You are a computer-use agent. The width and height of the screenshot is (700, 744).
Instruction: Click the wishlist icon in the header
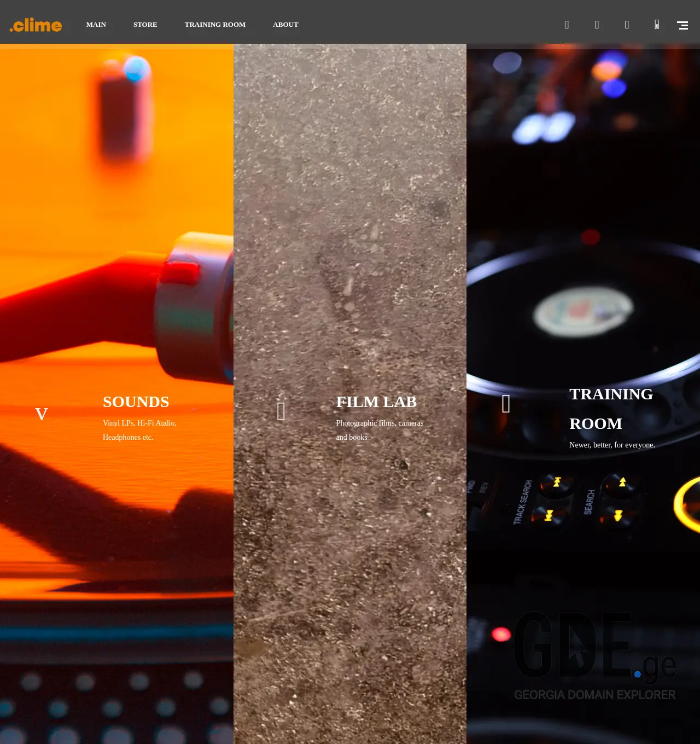tap(627, 25)
